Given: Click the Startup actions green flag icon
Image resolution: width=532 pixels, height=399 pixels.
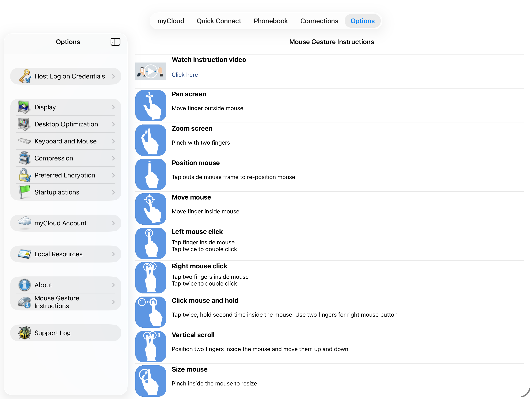Looking at the screenshot, I should [x=25, y=192].
